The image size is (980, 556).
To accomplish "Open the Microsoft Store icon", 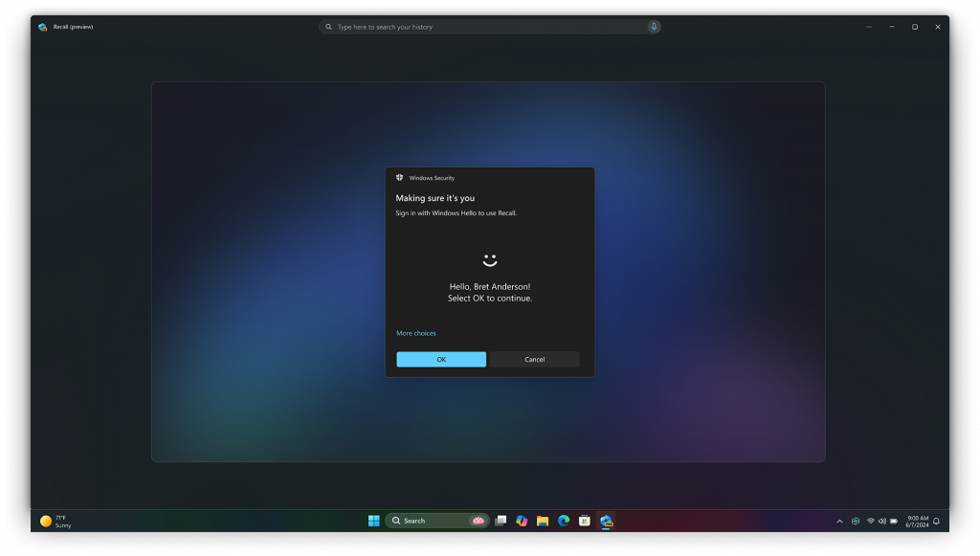I will tap(585, 521).
